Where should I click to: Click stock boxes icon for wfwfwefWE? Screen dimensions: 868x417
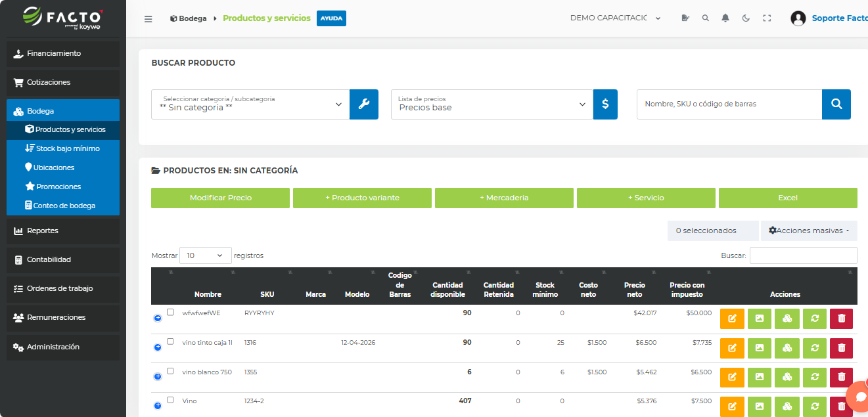point(787,318)
